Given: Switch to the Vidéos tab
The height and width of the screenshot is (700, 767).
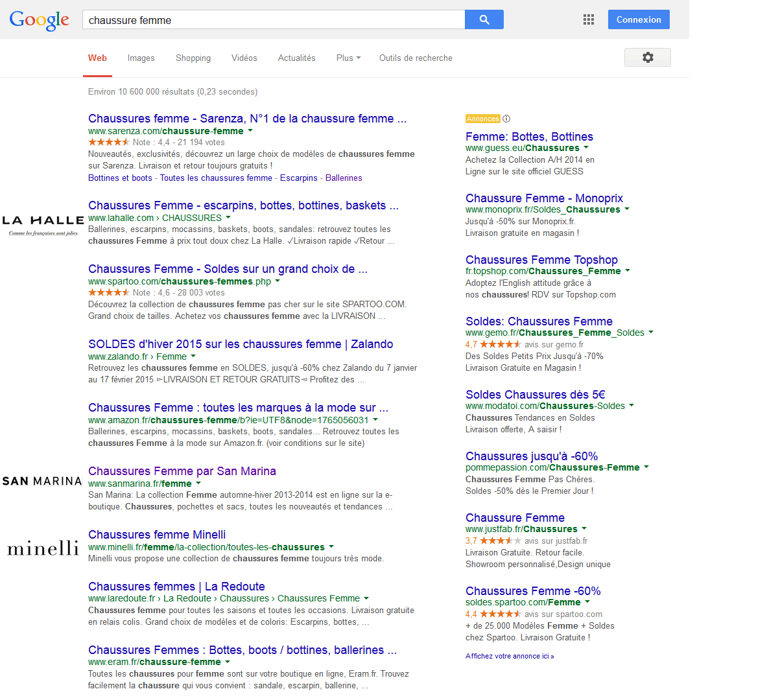Looking at the screenshot, I should pos(244,58).
